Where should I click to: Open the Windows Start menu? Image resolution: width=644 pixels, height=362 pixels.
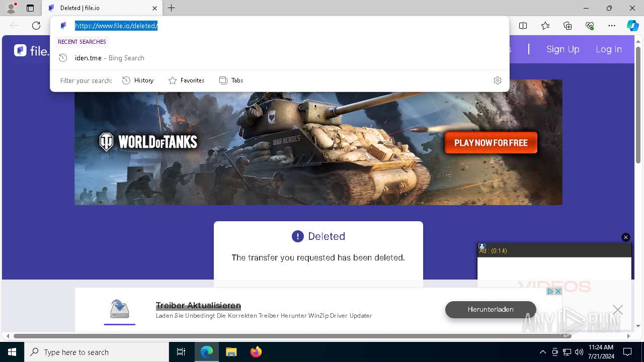12,352
